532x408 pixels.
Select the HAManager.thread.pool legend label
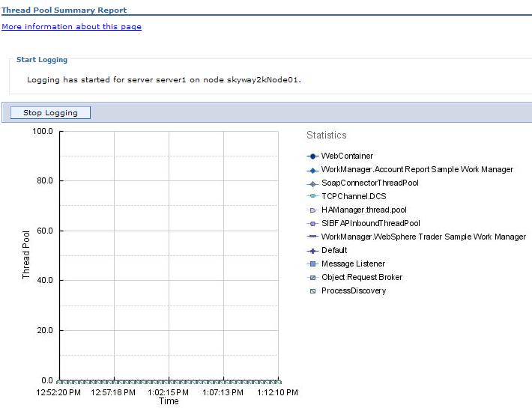point(364,210)
